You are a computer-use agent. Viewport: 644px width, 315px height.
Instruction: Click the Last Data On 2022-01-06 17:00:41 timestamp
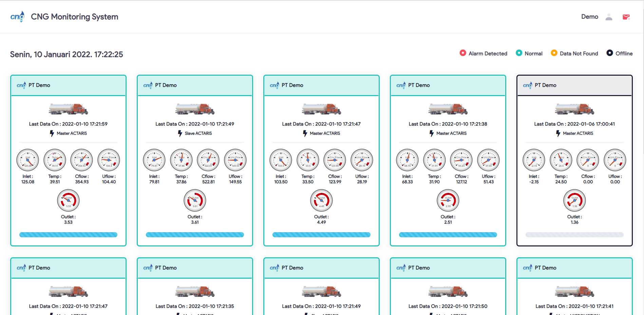click(574, 124)
